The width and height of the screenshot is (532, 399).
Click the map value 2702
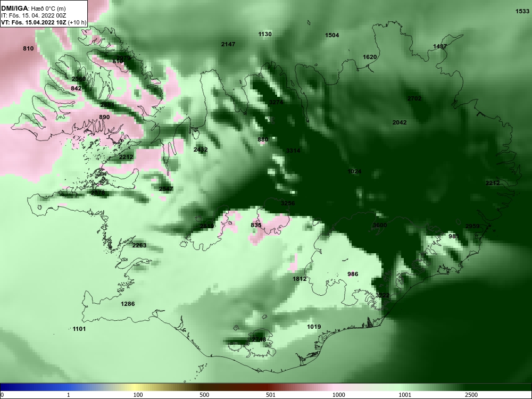tap(414, 98)
